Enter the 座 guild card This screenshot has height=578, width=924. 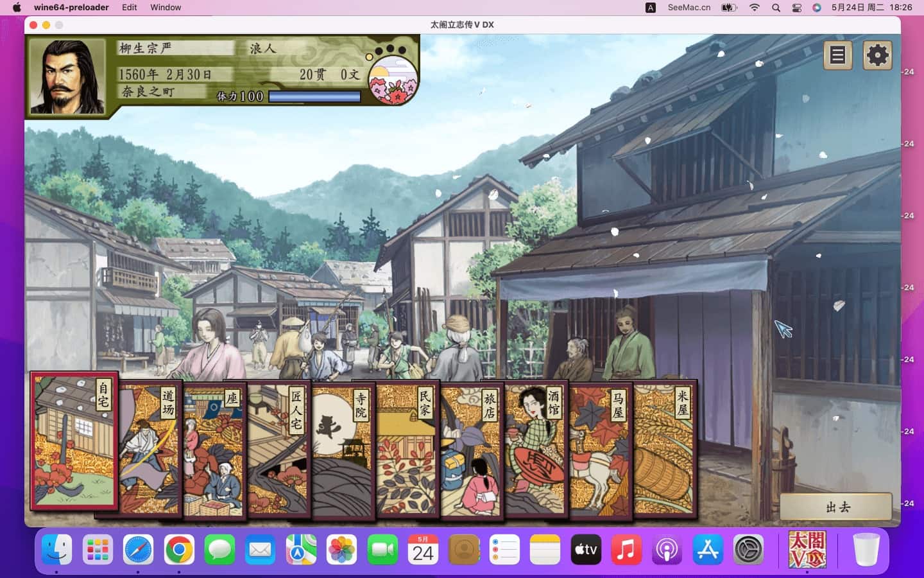[x=214, y=450]
